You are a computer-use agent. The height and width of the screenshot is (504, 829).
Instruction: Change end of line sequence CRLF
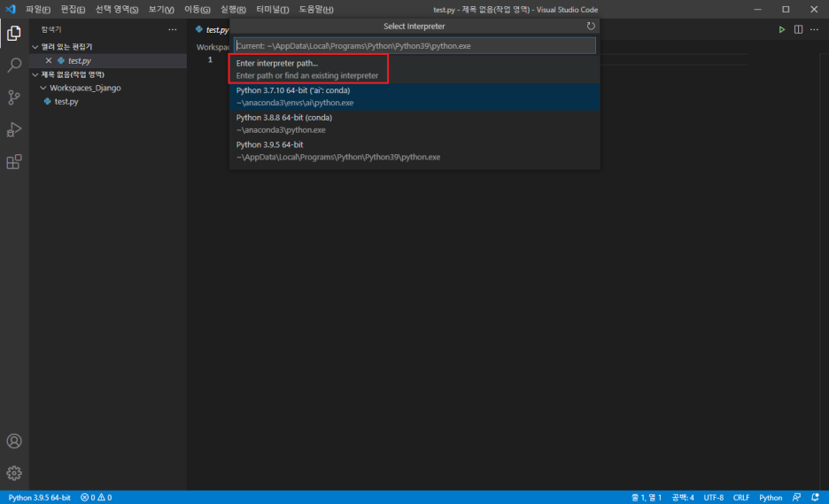pos(741,498)
